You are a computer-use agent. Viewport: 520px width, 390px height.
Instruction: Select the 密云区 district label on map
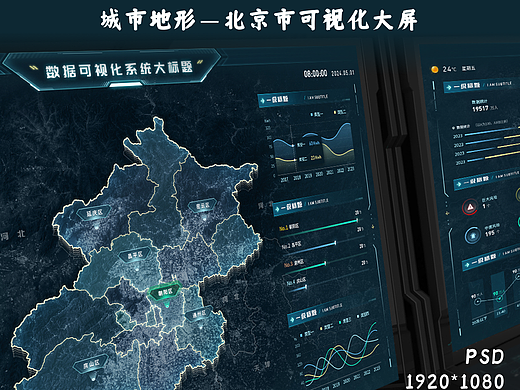[202, 206]
